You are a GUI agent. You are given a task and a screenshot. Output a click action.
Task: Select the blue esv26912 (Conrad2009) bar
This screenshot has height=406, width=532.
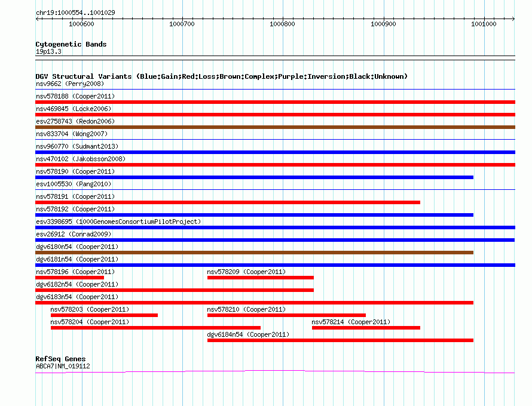pos(275,240)
